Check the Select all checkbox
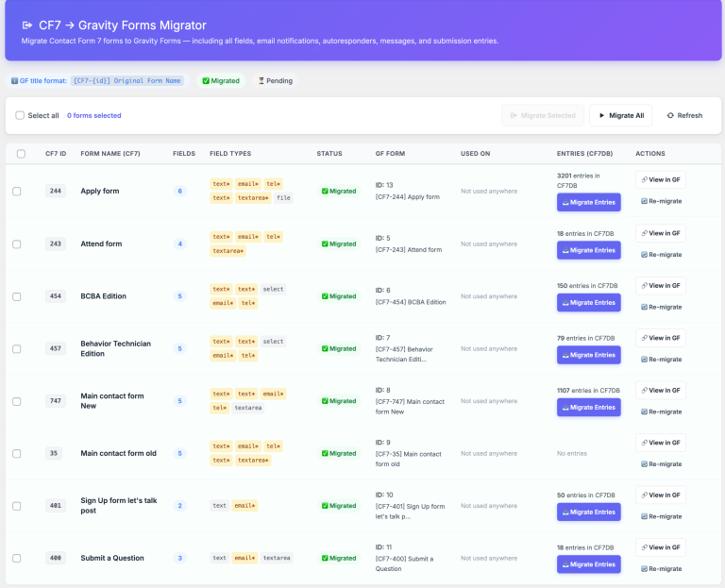 click(21, 115)
